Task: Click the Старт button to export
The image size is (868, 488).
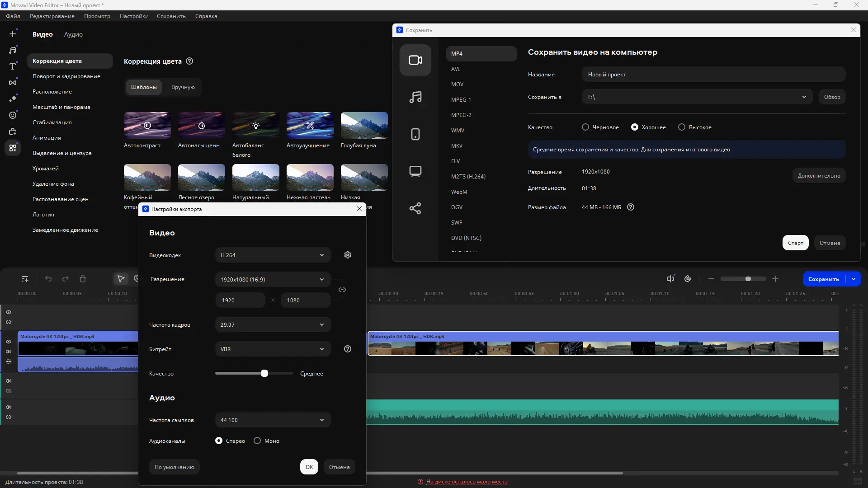Action: point(795,243)
